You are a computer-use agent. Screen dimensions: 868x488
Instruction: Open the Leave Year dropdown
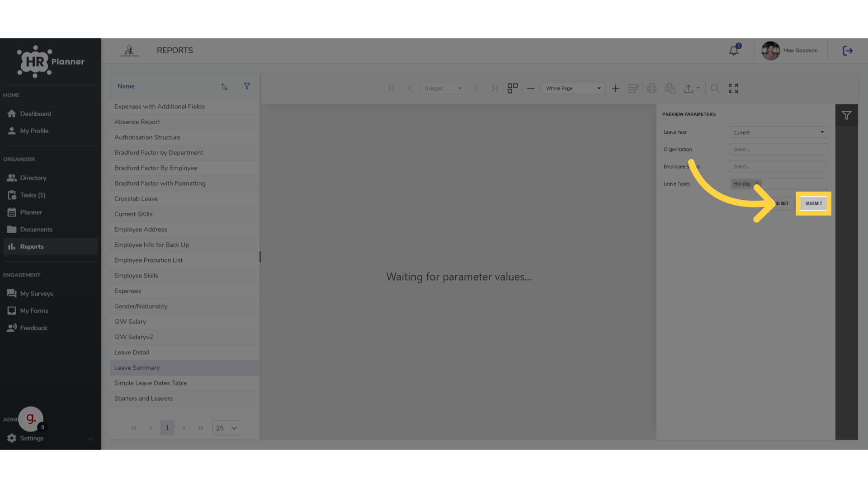point(778,132)
